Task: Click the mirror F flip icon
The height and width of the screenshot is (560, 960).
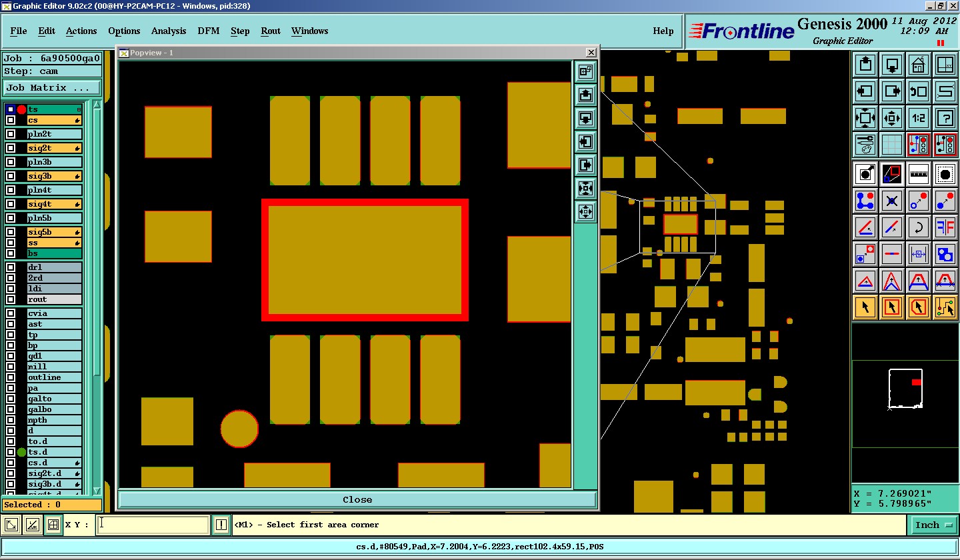Action: 945,227
